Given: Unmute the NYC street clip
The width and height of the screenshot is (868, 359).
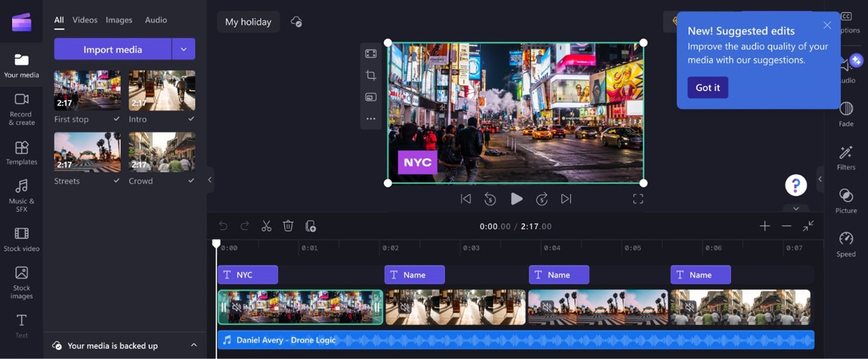Looking at the screenshot, I should click(x=237, y=307).
